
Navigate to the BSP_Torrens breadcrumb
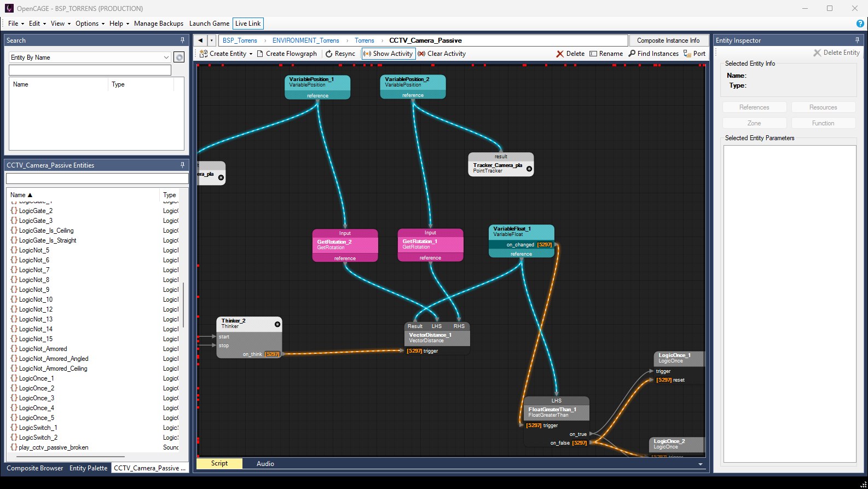[240, 41]
